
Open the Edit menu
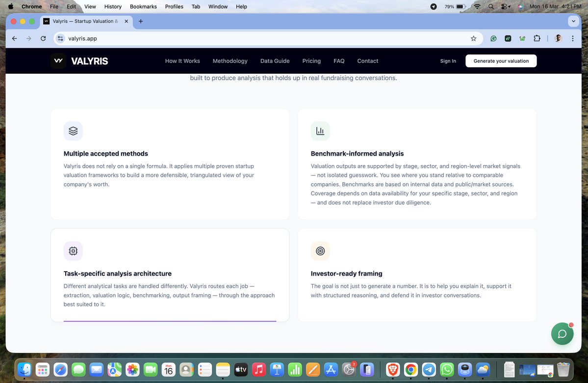[x=71, y=6]
